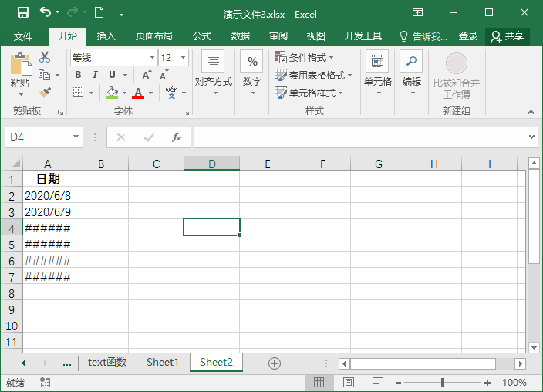The height and width of the screenshot is (392, 543).
Task: Open ribbon display options icon
Action: coord(417,13)
